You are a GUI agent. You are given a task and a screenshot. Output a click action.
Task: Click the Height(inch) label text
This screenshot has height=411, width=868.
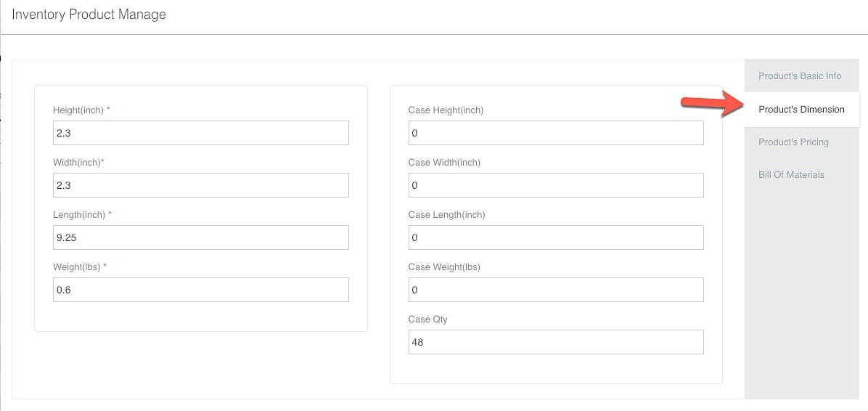coord(78,110)
